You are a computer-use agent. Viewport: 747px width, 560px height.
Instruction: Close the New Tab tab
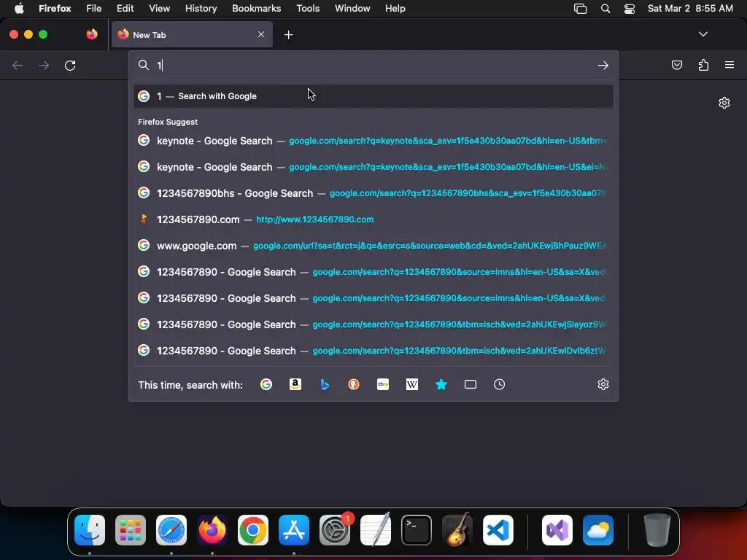[x=261, y=34]
